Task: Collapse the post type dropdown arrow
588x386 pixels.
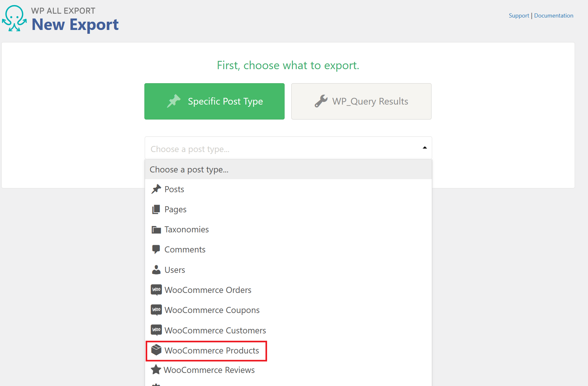Action: [x=425, y=148]
